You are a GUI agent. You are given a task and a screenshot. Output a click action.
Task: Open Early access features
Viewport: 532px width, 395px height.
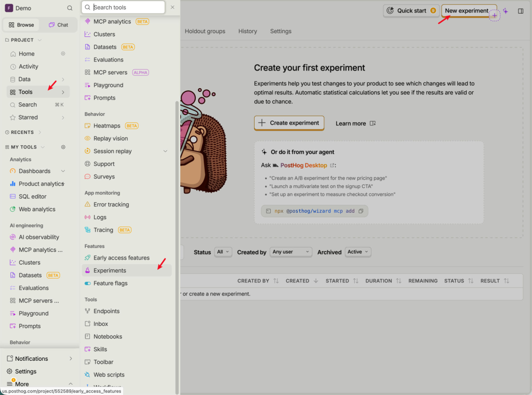click(x=127, y=257)
